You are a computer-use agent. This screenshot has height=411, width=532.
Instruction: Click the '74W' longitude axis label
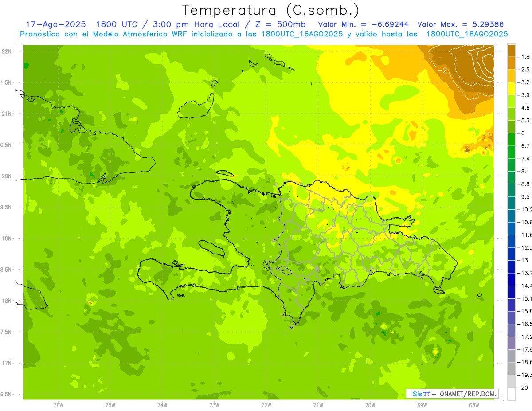pos(162,405)
